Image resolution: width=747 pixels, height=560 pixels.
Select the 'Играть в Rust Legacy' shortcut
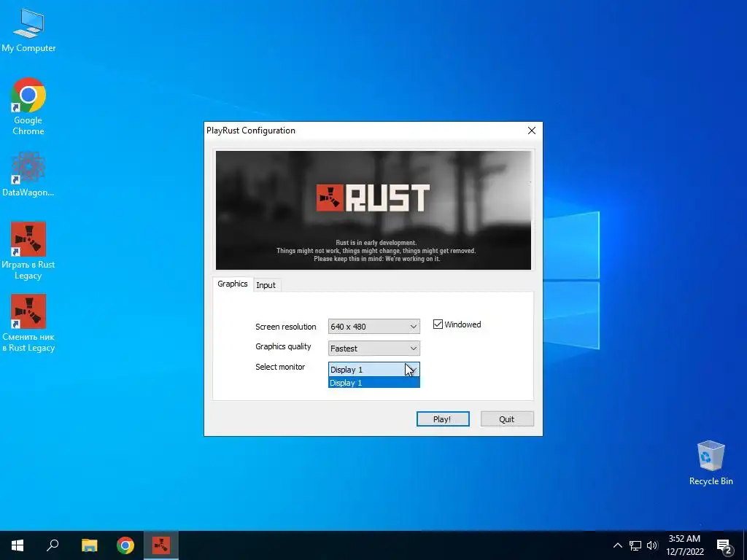pos(28,251)
